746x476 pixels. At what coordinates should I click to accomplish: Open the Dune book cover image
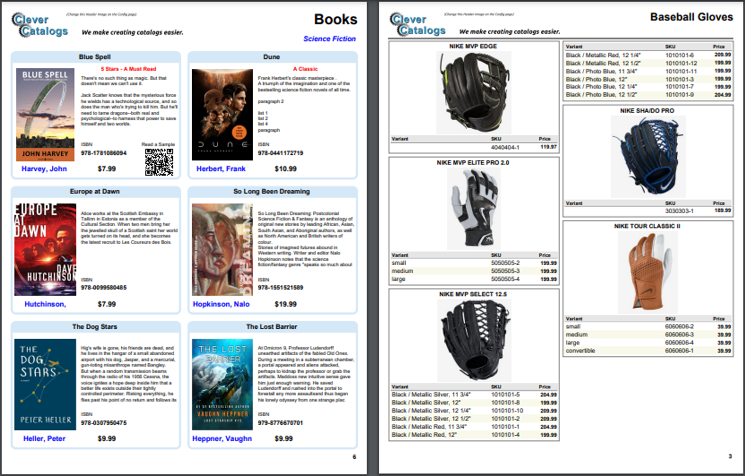click(222, 114)
